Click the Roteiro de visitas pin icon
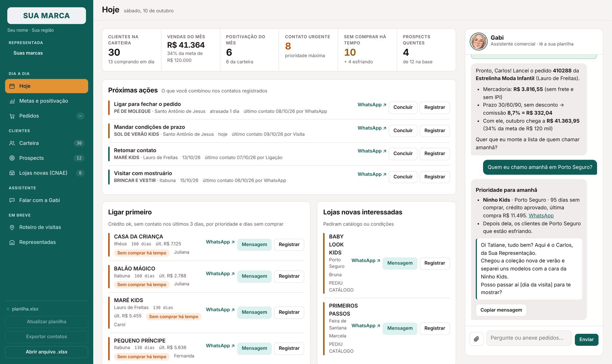Screen dimensions: 612x364 coord(12,227)
